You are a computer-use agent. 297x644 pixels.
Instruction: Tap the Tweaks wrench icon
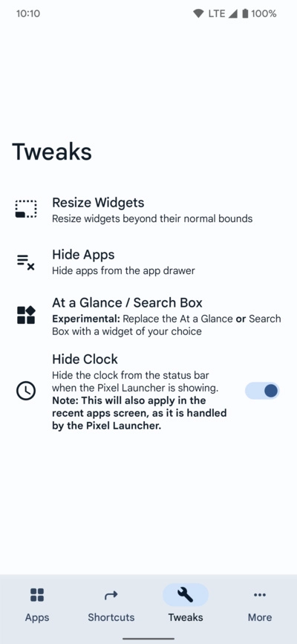[186, 595]
